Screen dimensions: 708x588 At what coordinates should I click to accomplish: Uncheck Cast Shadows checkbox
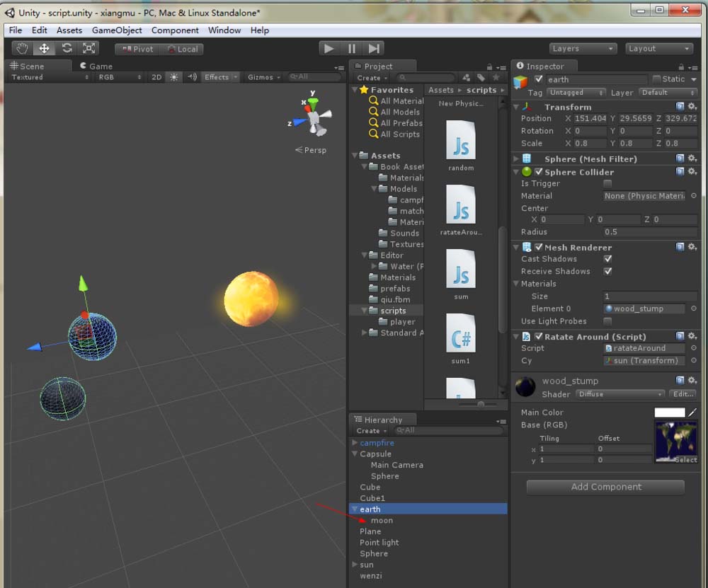coord(607,259)
